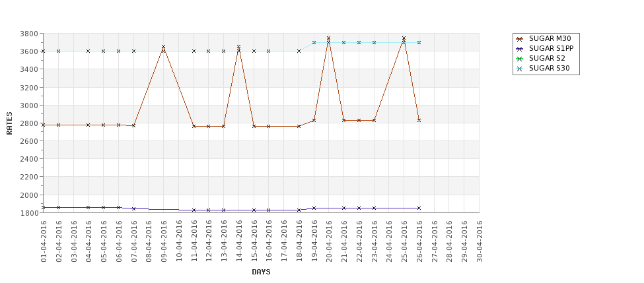The height and width of the screenshot is (283, 644).
Task: Click the 19-04-2016 date label
Action: pos(314,241)
